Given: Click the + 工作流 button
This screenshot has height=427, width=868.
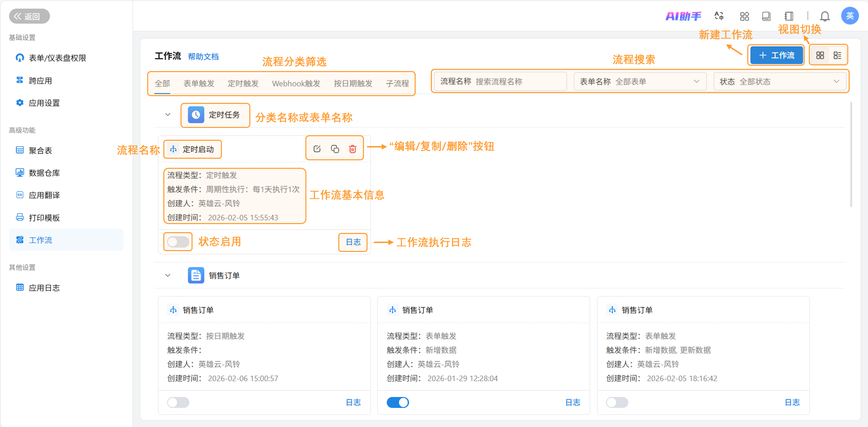Looking at the screenshot, I should (776, 55).
